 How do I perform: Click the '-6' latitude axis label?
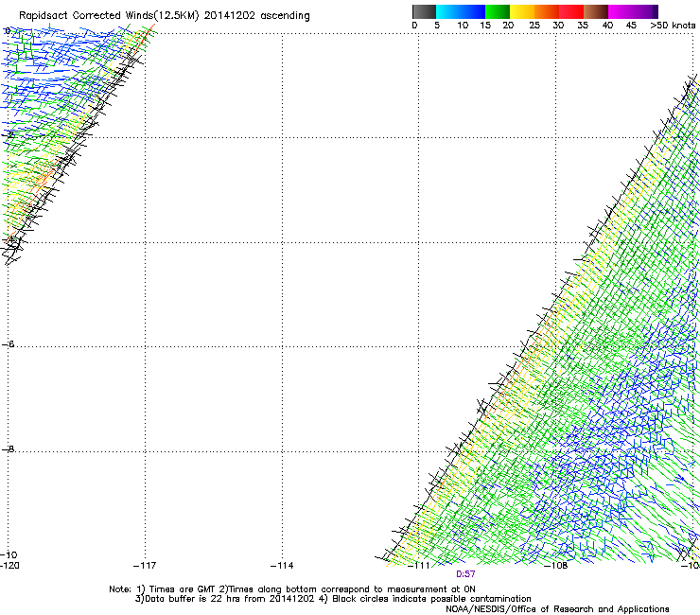[8, 344]
